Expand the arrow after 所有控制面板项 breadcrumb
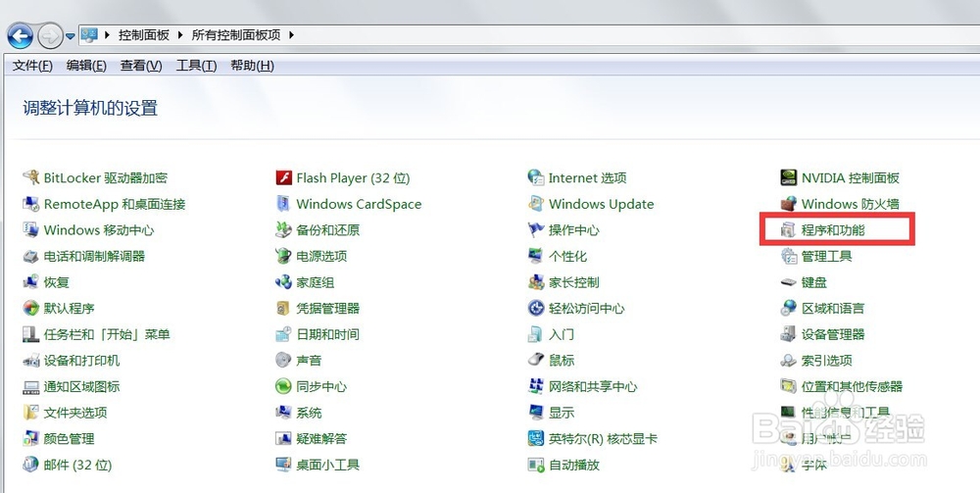Viewport: 980px width, 493px height. pos(291,35)
